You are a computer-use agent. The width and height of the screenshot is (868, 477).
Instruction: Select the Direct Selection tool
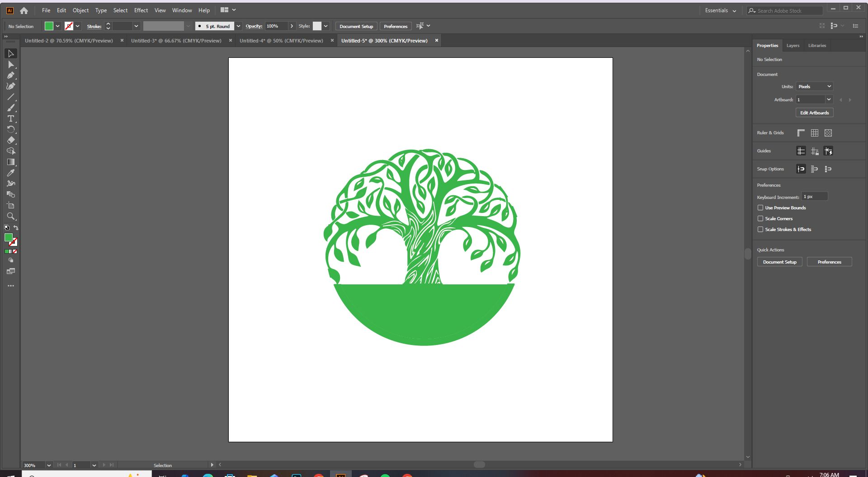click(11, 65)
